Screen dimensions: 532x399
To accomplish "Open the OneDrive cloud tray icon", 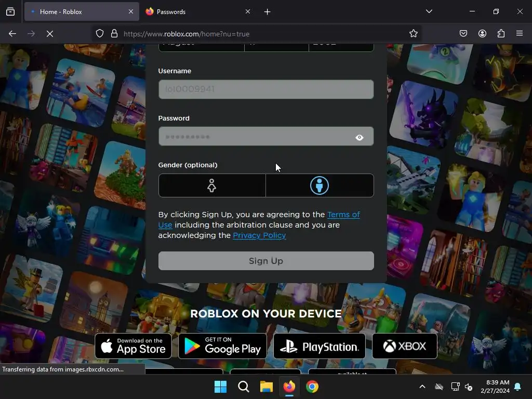I will click(x=439, y=387).
